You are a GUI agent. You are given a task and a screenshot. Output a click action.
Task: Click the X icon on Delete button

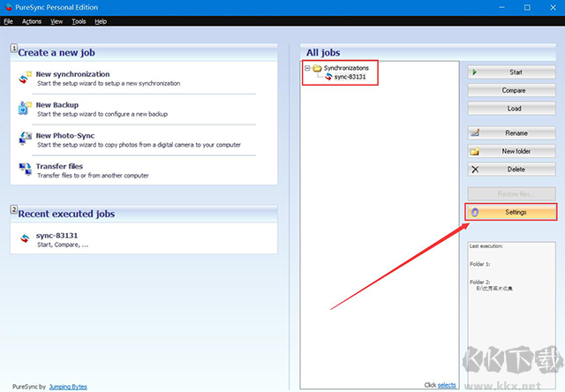tap(475, 170)
